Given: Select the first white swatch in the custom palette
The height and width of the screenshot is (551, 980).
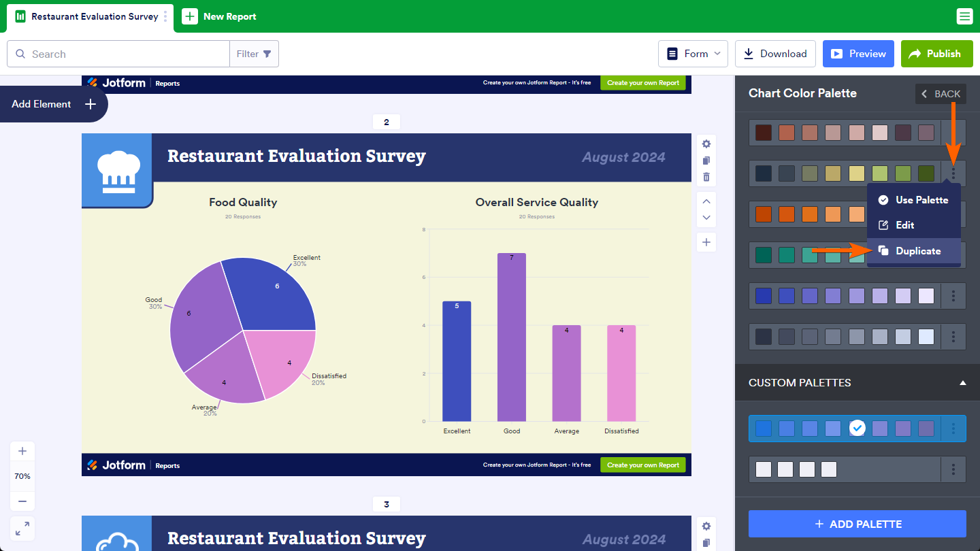Looking at the screenshot, I should tap(764, 469).
